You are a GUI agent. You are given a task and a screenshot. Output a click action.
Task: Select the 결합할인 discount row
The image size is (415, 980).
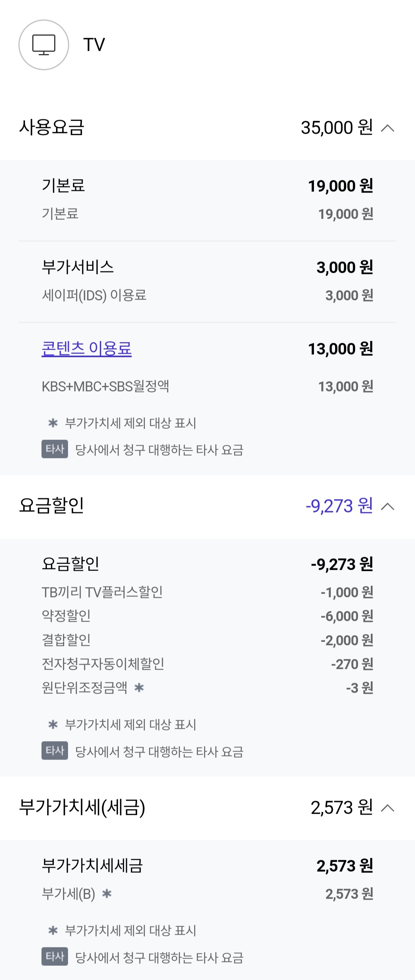66,640
